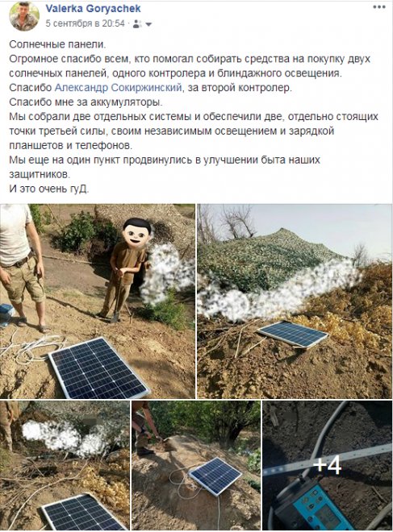Show four more photos via +4 overlay

tap(327, 466)
